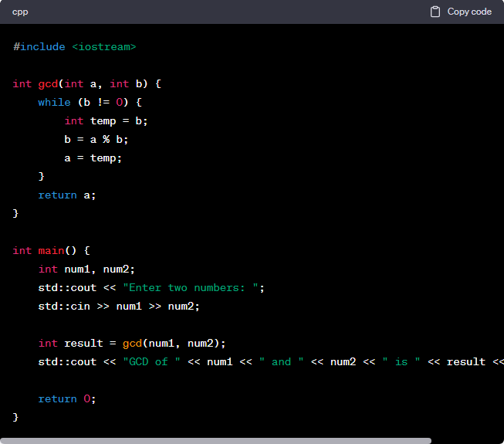Click the int num1, num2 declaration
This screenshot has height=444, width=504.
(x=86, y=269)
